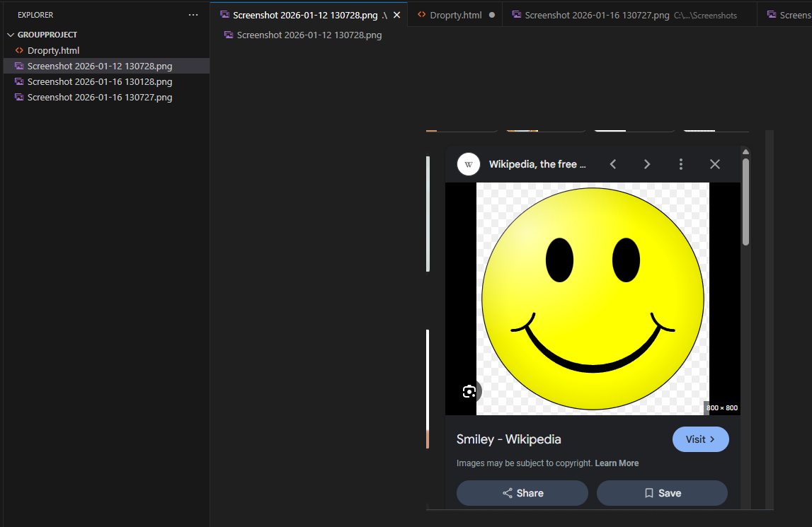This screenshot has width=812, height=527.
Task: Select Screenshot 2026-01-16 130727.png in explorer
Action: click(x=99, y=98)
